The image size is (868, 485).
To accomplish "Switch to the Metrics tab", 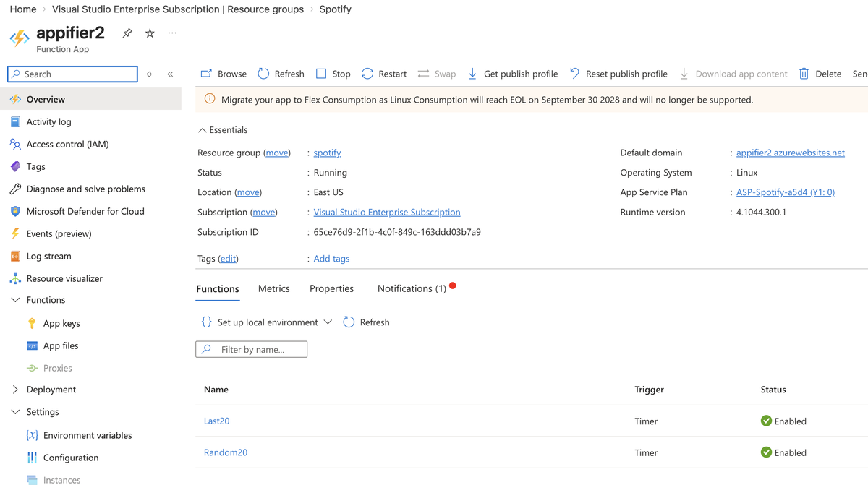I will coord(273,288).
